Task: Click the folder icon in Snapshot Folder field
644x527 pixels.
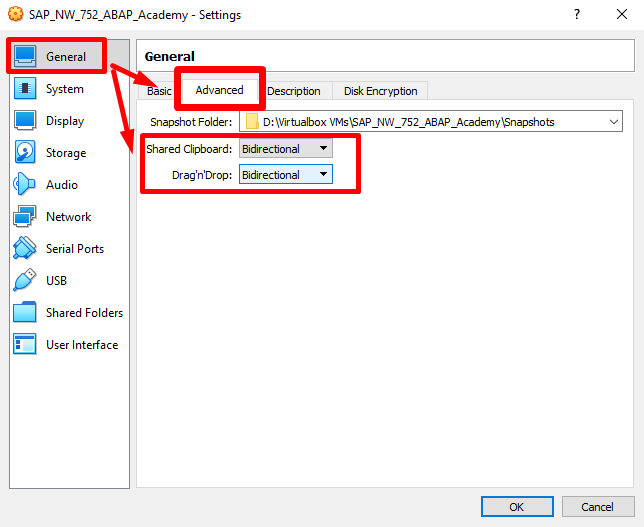Action: pyautogui.click(x=252, y=122)
